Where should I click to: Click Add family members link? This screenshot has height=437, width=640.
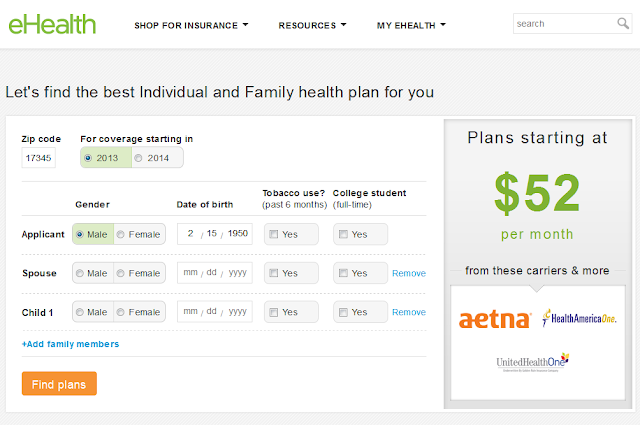coord(70,344)
